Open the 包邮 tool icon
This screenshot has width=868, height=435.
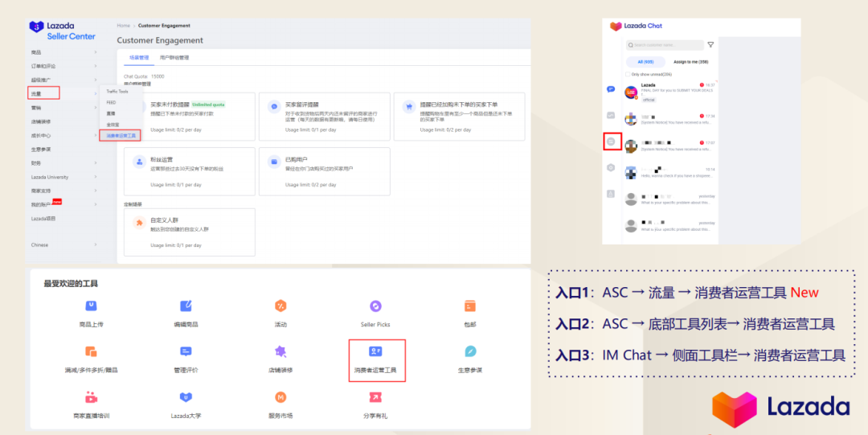[x=470, y=306]
